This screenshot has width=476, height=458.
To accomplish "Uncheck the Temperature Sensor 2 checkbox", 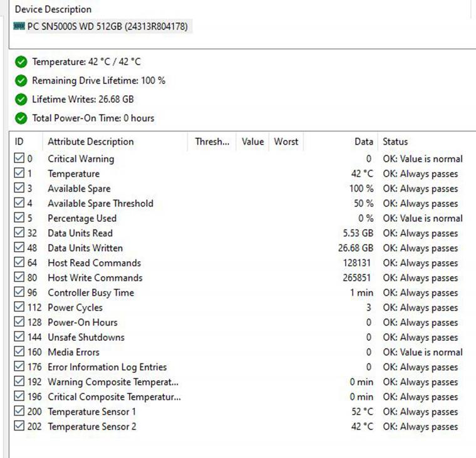I will point(19,427).
